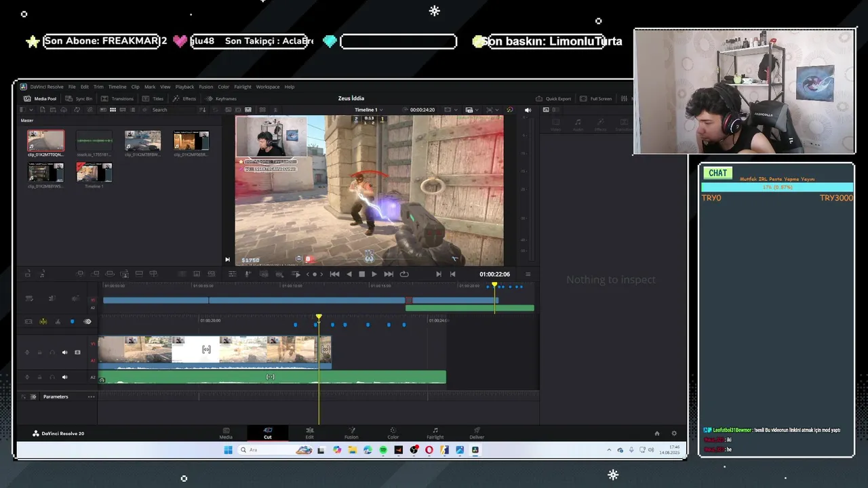Select the razor split clip tool

tap(58, 321)
